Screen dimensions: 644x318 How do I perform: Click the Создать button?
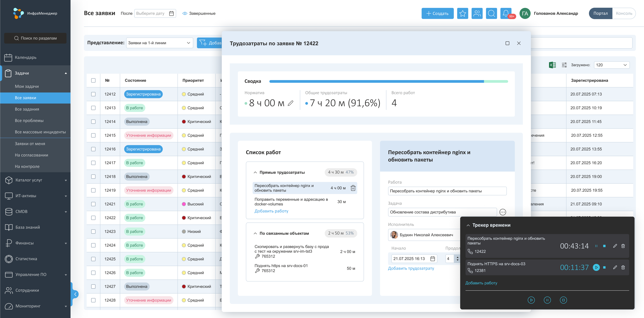coord(437,14)
